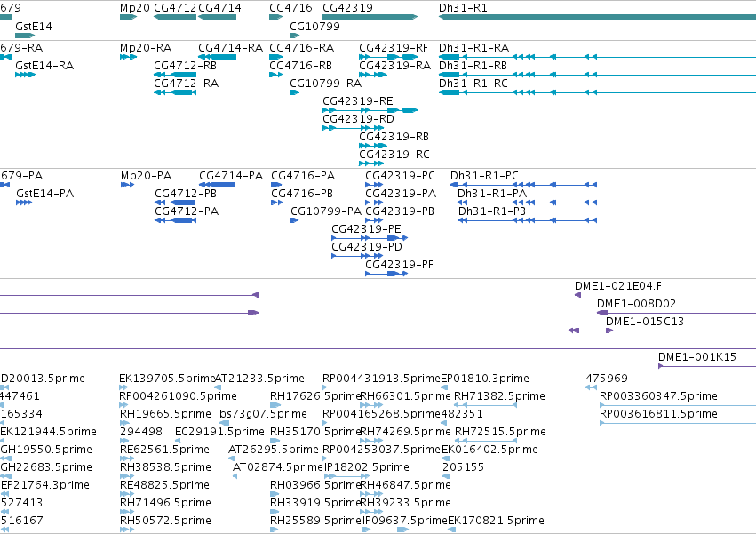Click protein label "CG10799-PA"
Viewport: 756px width, 534px height.
(x=326, y=211)
